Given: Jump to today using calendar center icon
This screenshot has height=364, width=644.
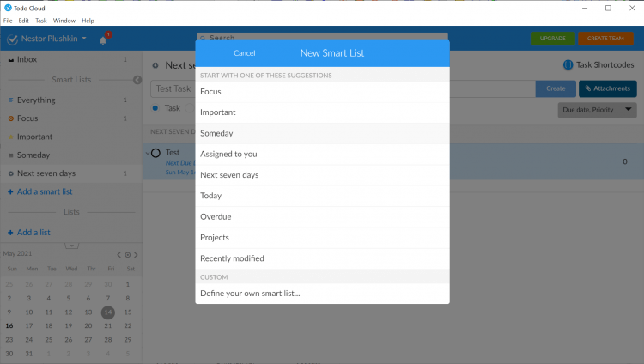Looking at the screenshot, I should [128, 255].
